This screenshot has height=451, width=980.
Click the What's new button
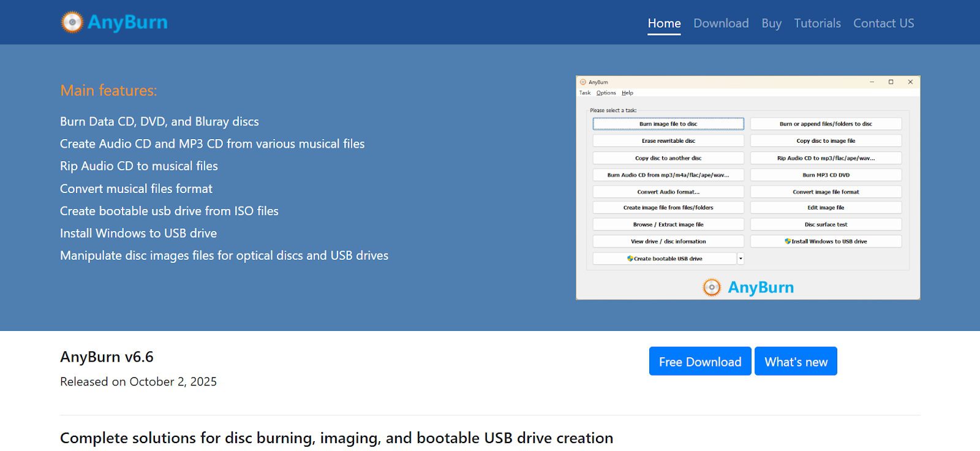[796, 362]
